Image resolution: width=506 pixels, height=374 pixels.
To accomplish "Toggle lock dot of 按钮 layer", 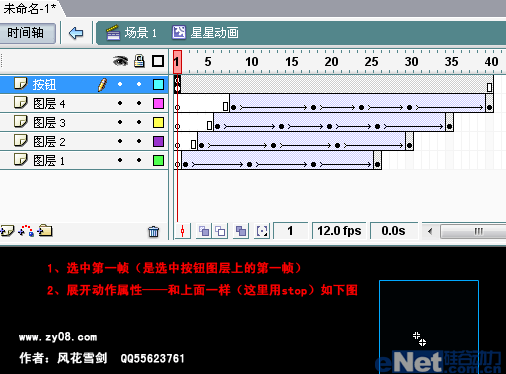I will (139, 84).
